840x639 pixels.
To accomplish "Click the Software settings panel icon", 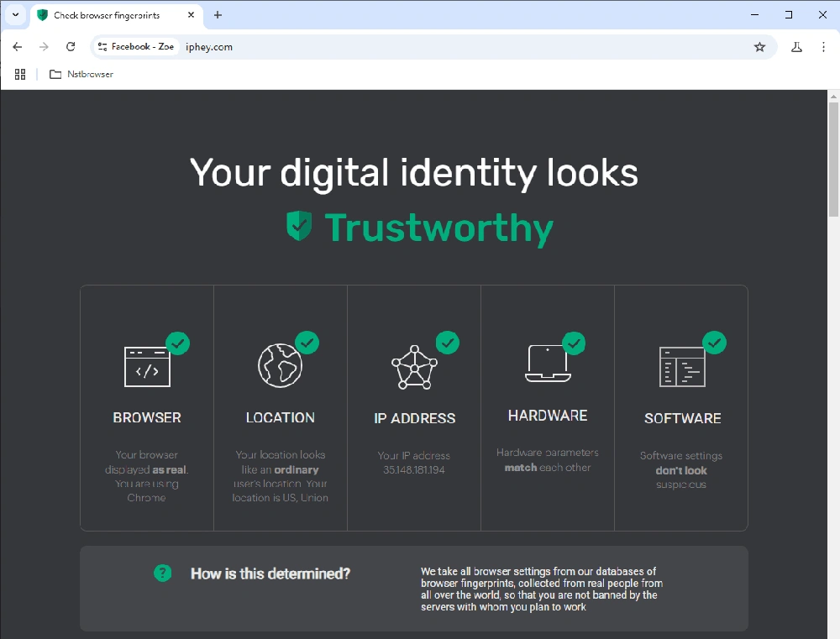I will coord(681,367).
